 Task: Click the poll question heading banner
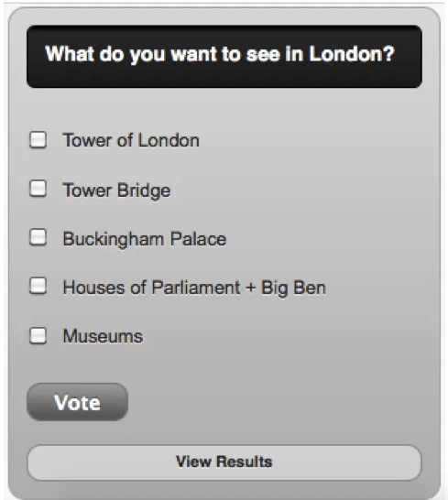point(224,57)
